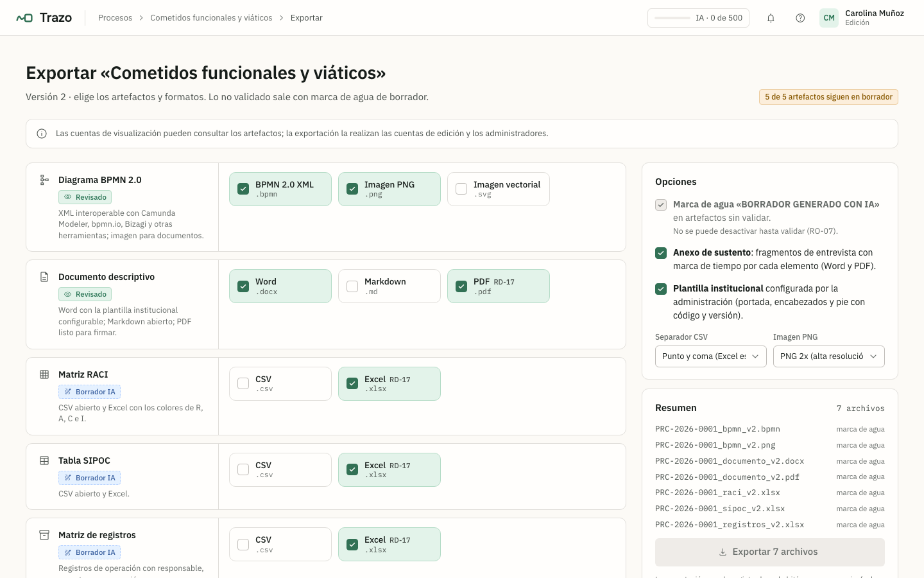The height and width of the screenshot is (578, 924).
Task: Click the Diagrama BPMN 2.0 flow icon
Action: 44,180
